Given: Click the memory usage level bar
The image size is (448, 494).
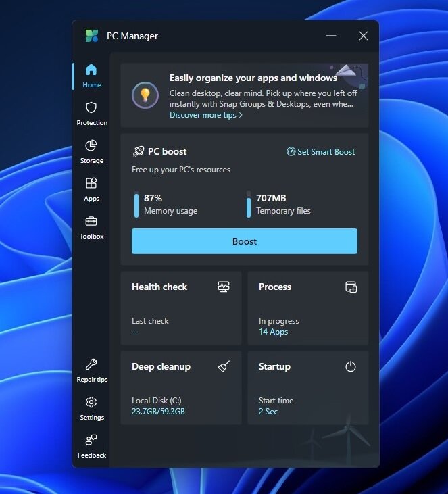Looking at the screenshot, I should coord(136,204).
